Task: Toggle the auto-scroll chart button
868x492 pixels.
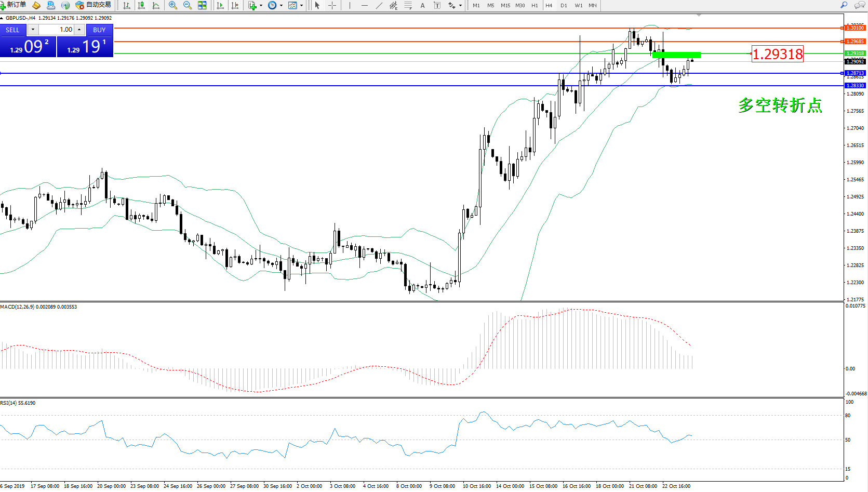Action: pyautogui.click(x=220, y=5)
